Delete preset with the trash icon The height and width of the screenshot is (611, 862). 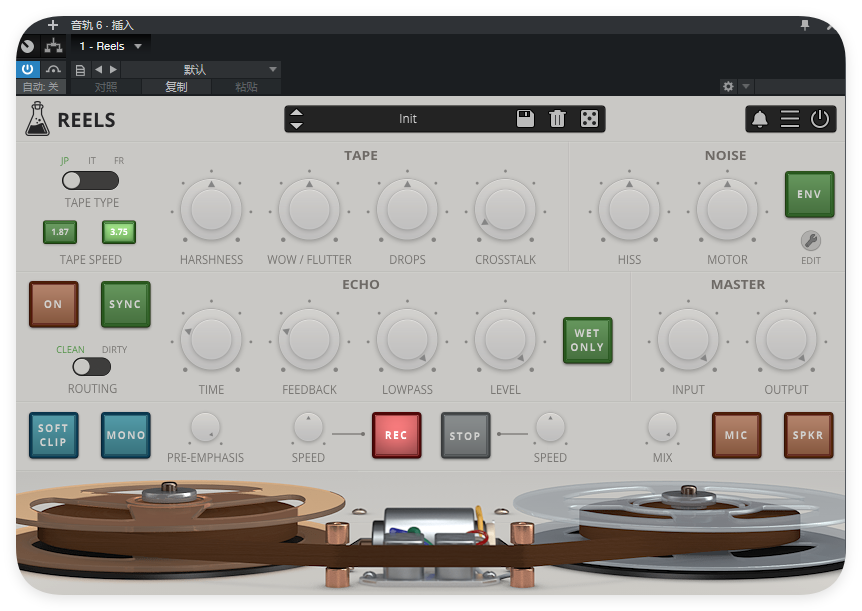click(x=557, y=119)
